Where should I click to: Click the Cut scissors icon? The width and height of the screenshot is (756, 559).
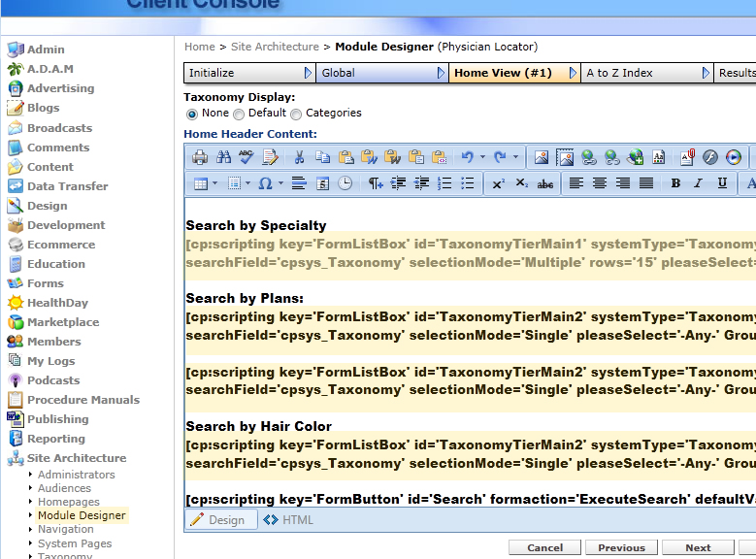click(299, 157)
